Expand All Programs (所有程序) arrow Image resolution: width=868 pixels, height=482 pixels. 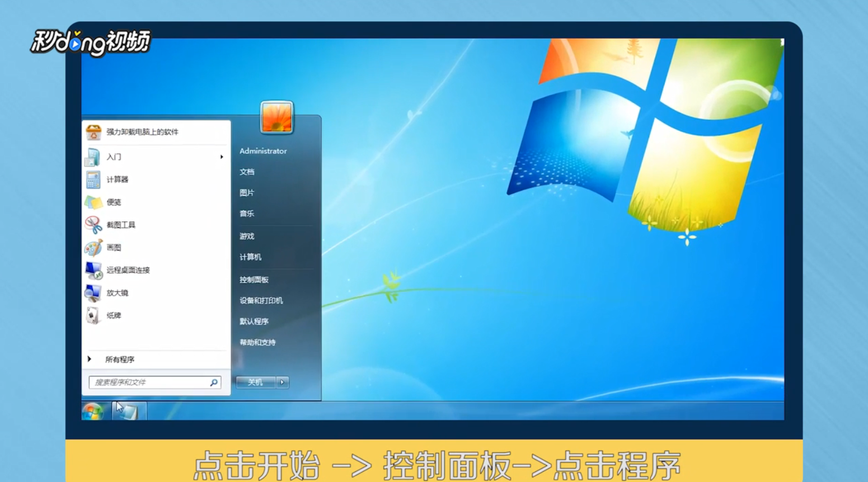(x=90, y=359)
